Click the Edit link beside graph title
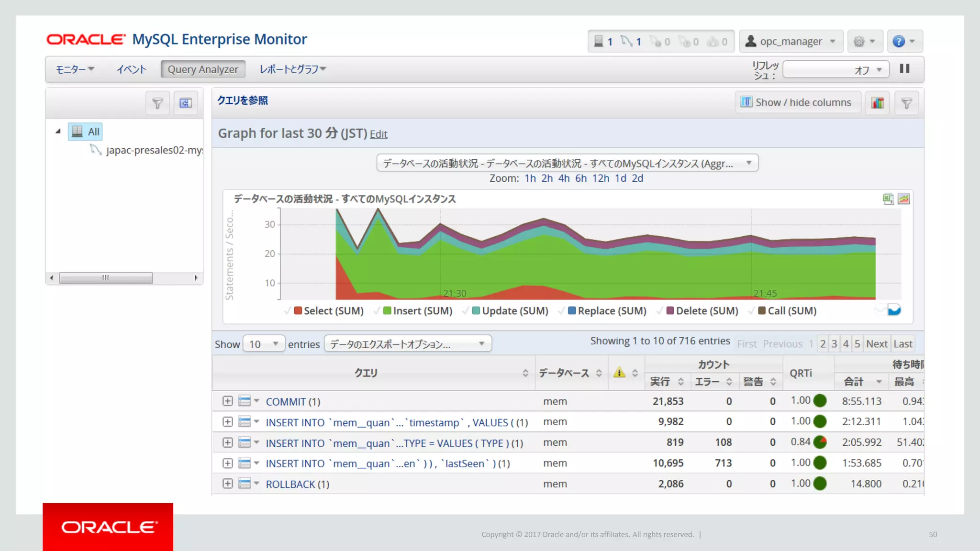This screenshot has width=980, height=551. pyautogui.click(x=379, y=134)
